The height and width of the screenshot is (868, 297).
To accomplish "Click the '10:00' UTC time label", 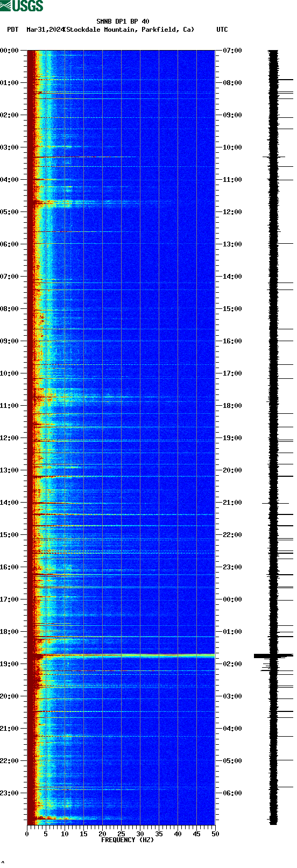I will coord(232,147).
